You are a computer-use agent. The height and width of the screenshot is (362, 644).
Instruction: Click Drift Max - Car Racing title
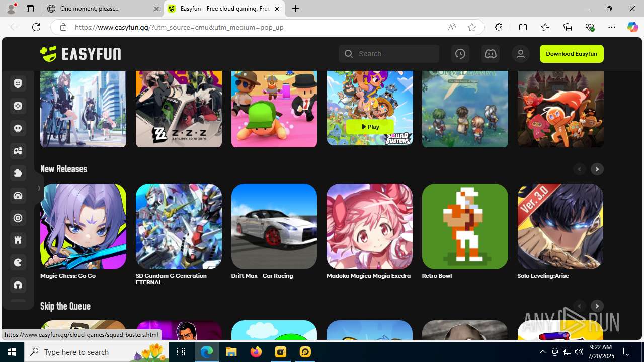(262, 276)
